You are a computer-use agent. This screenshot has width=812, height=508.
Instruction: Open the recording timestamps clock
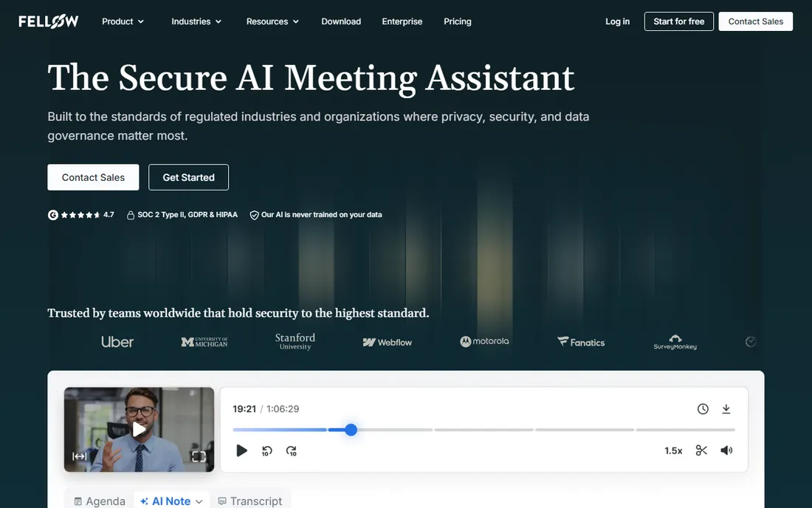(703, 409)
